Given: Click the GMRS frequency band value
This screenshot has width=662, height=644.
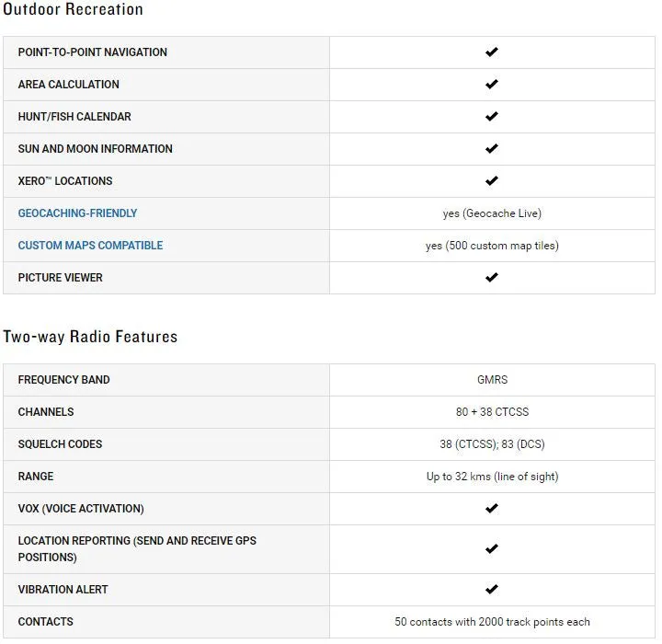Looking at the screenshot, I should point(492,379).
